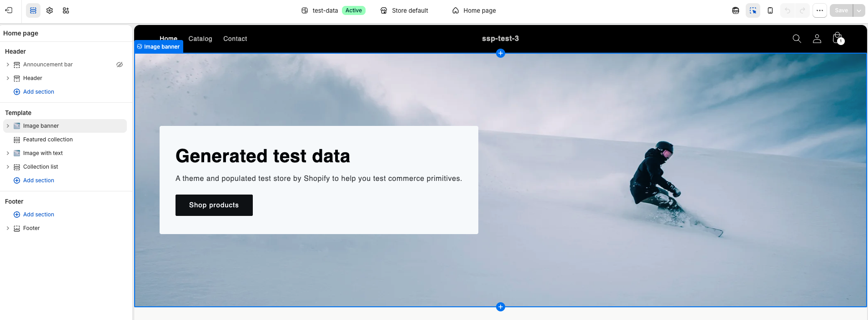The width and height of the screenshot is (868, 320).
Task: Exit the theme editor via back icon
Action: (x=9, y=10)
